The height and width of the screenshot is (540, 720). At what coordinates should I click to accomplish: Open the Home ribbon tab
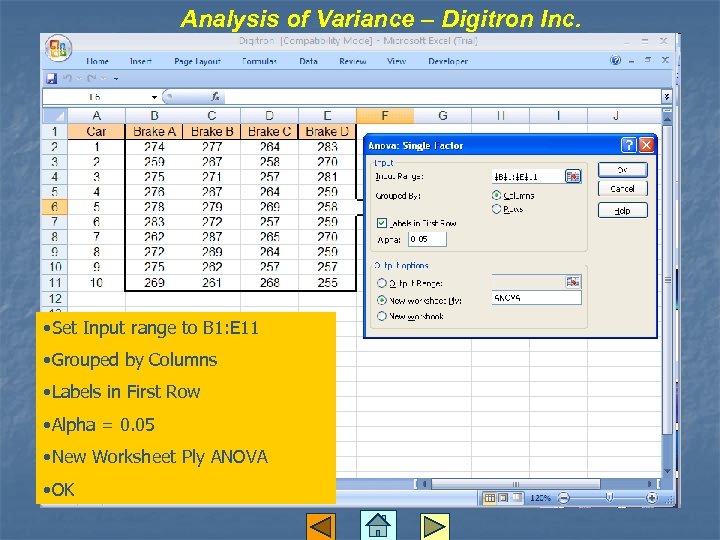click(97, 61)
